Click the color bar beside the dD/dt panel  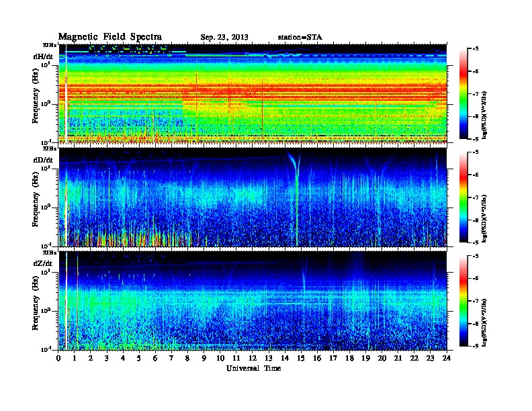pos(463,197)
